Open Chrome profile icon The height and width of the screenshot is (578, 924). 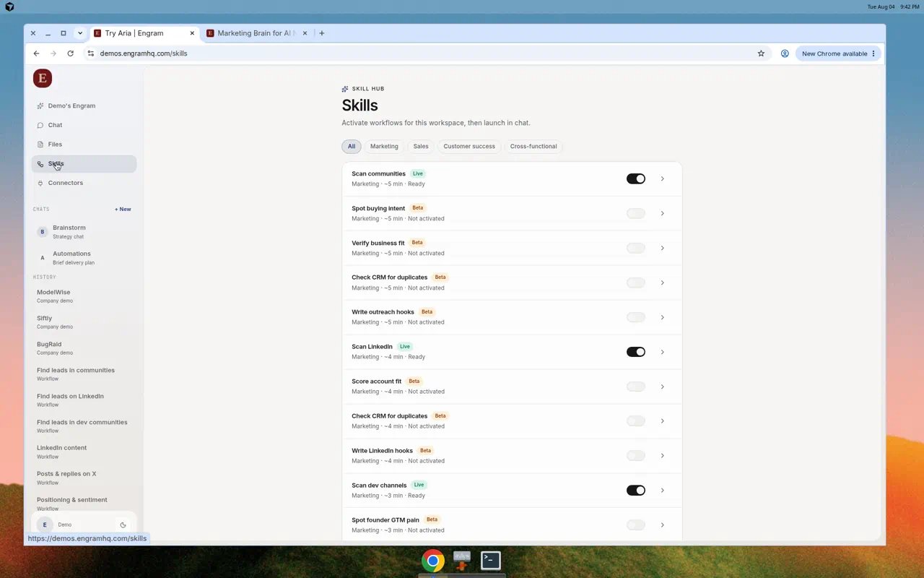tap(785, 53)
